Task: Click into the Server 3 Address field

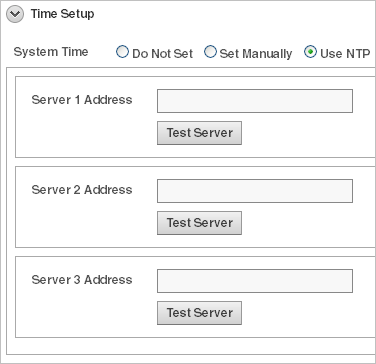Action: click(x=255, y=281)
